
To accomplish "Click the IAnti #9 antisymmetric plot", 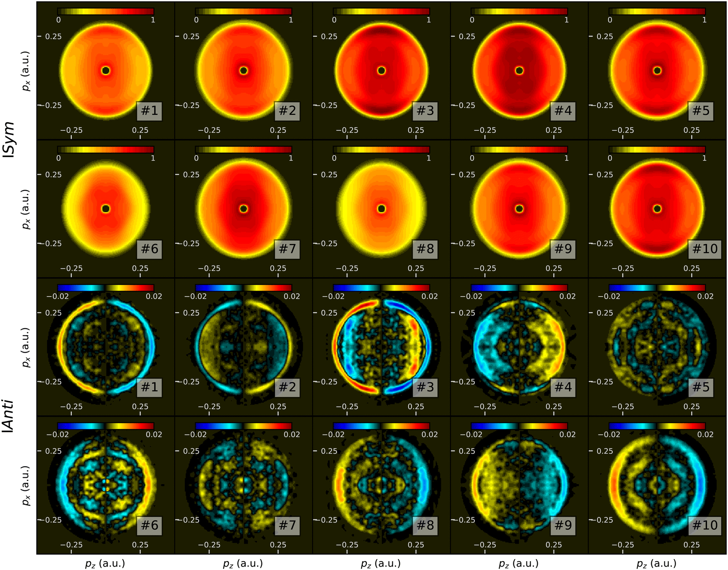I will click(519, 485).
